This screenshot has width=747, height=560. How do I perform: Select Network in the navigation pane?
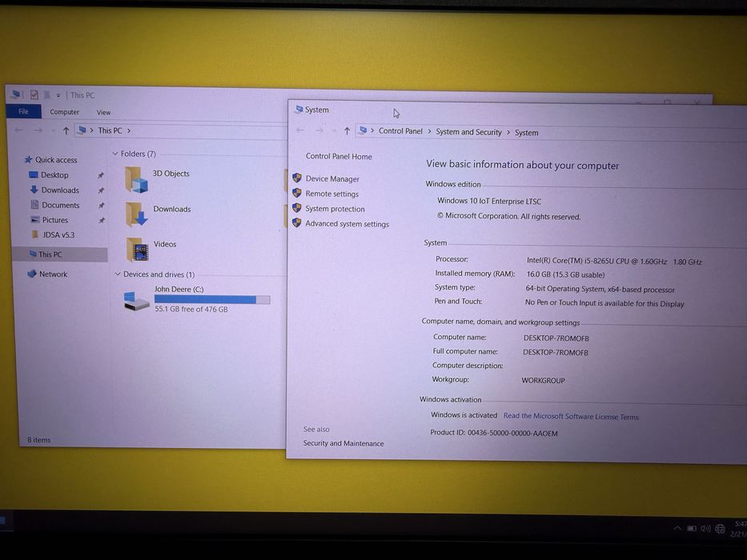pyautogui.click(x=53, y=274)
